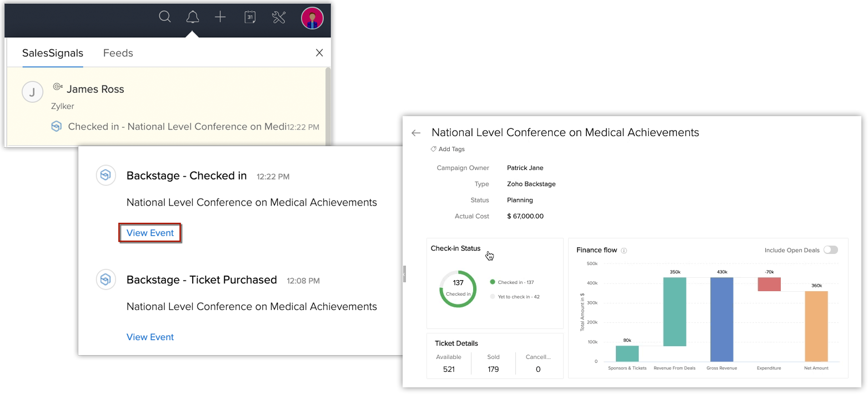Click the collapse handle left of campaign panel
Viewport: 868px width, 394px height.
coord(404,274)
